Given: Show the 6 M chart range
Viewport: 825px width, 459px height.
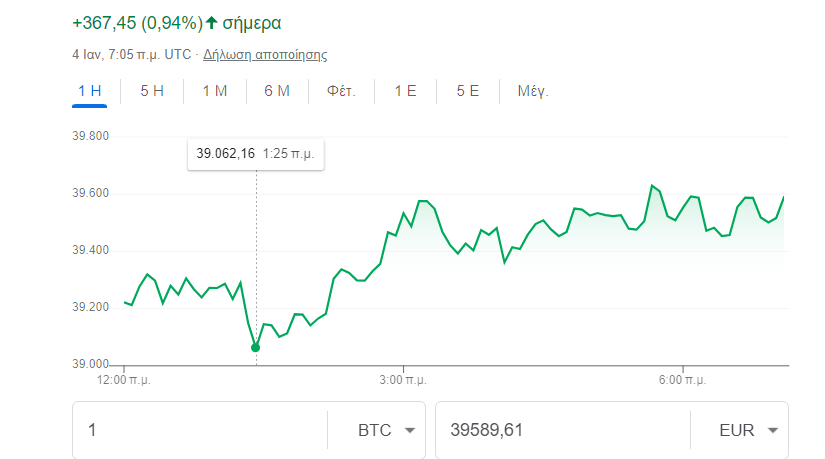Looking at the screenshot, I should pyautogui.click(x=277, y=91).
